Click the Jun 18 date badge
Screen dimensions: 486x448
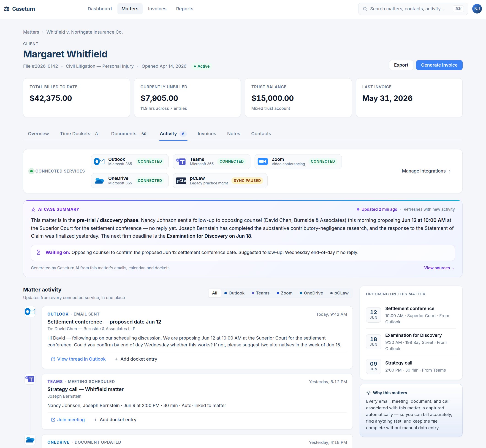pos(373,342)
